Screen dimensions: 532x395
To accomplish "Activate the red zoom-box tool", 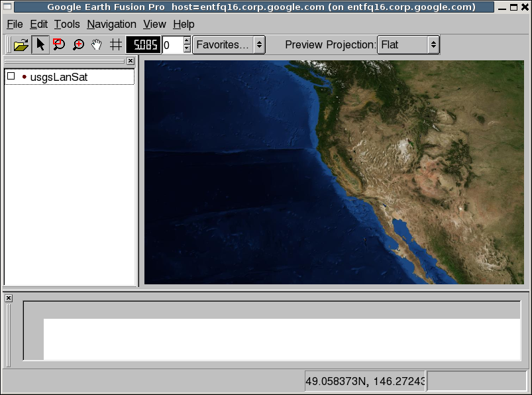I will coord(58,44).
